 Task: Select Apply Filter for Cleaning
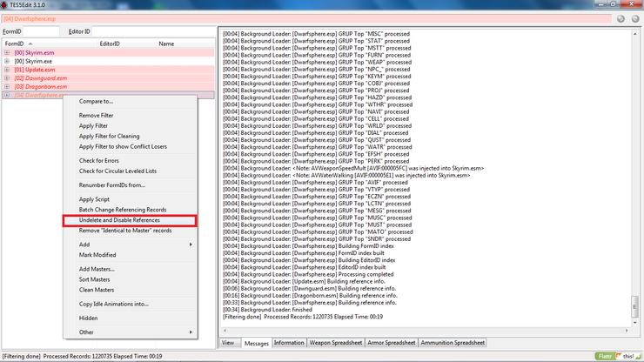[x=109, y=136]
